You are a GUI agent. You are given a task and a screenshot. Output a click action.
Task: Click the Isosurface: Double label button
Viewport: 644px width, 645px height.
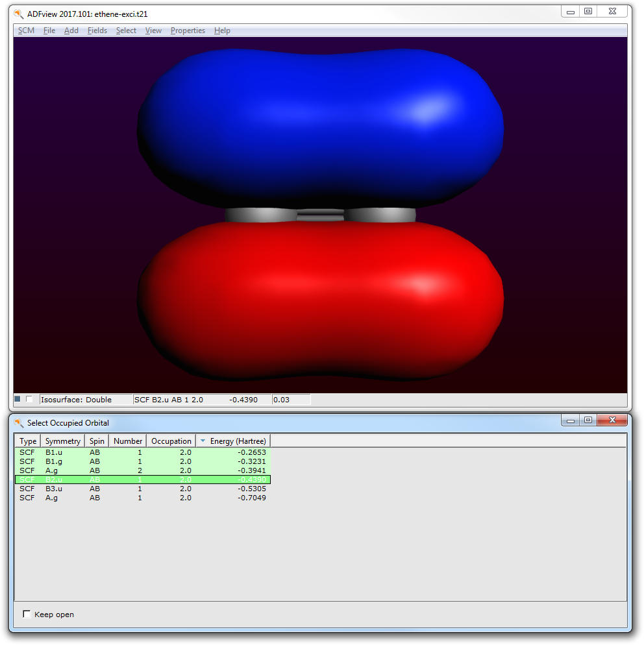(86, 400)
